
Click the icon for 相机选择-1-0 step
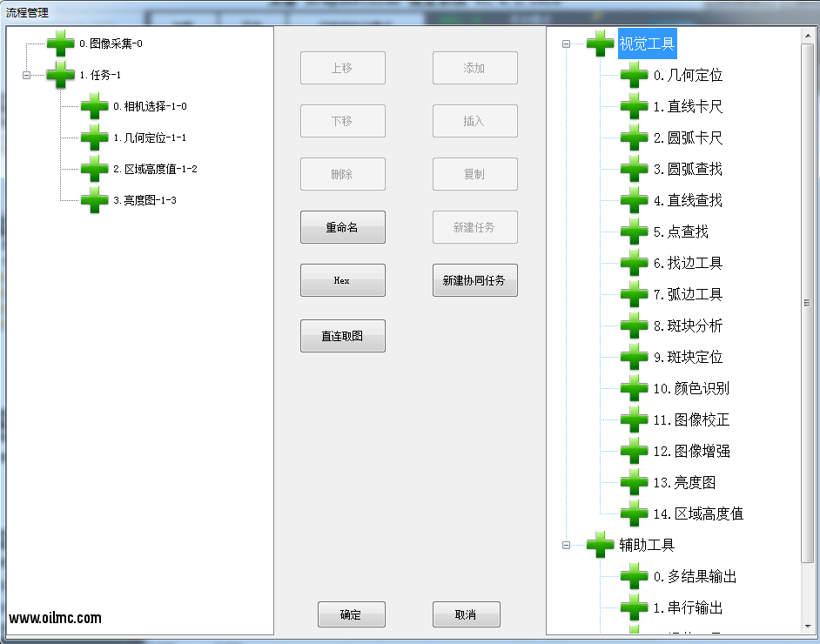(94, 107)
